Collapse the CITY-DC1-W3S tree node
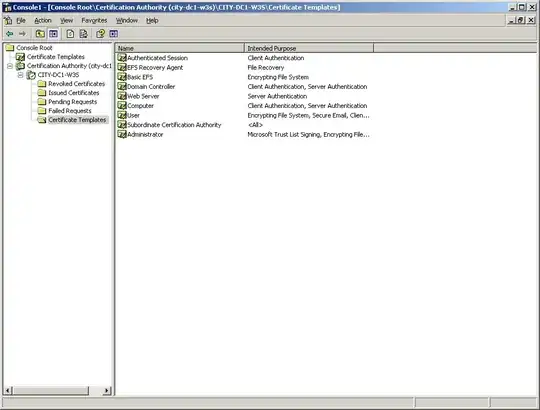This screenshot has height=410, width=540. 21,75
